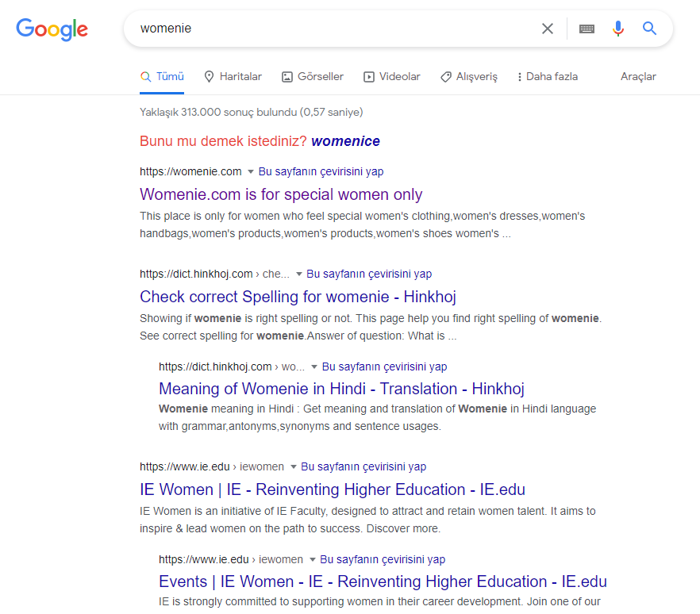Viewport: 700px width, 614px height.
Task: Clear the search box with X icon
Action: pyautogui.click(x=548, y=29)
